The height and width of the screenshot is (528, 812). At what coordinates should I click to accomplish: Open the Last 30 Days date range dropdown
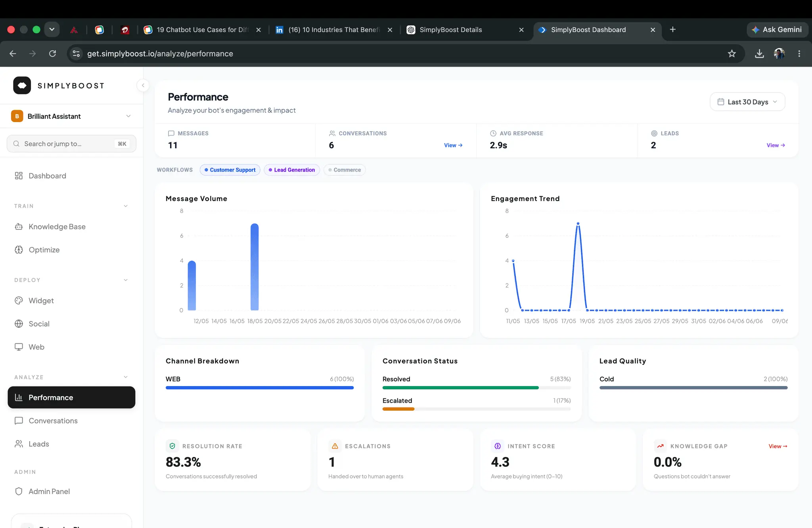747,102
